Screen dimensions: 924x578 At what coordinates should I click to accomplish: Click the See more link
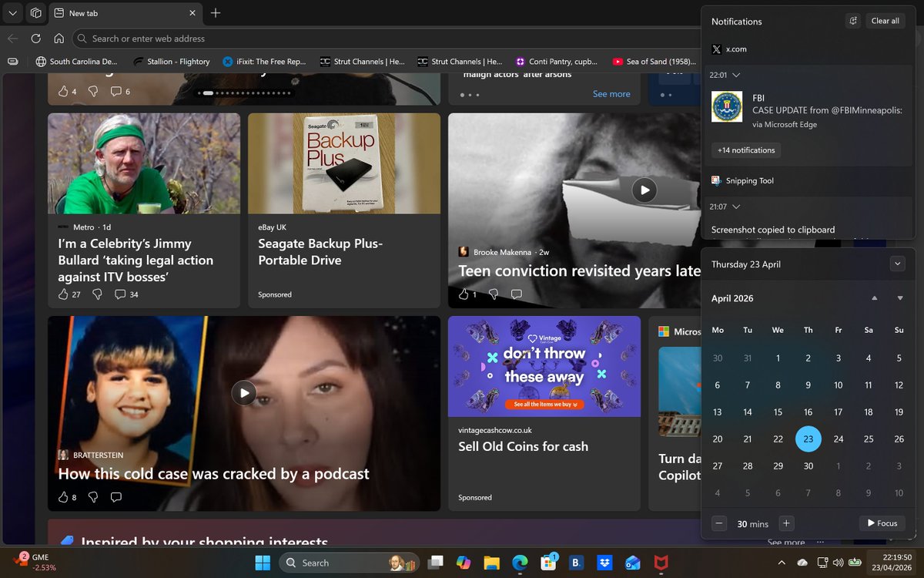[x=611, y=94]
